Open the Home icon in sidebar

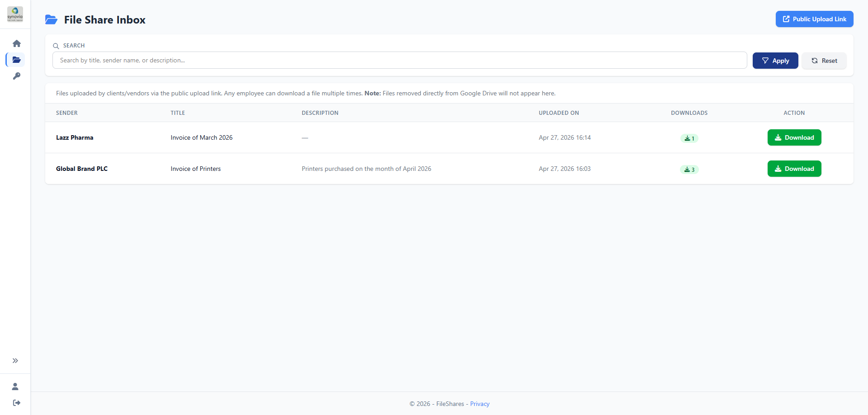coord(17,43)
